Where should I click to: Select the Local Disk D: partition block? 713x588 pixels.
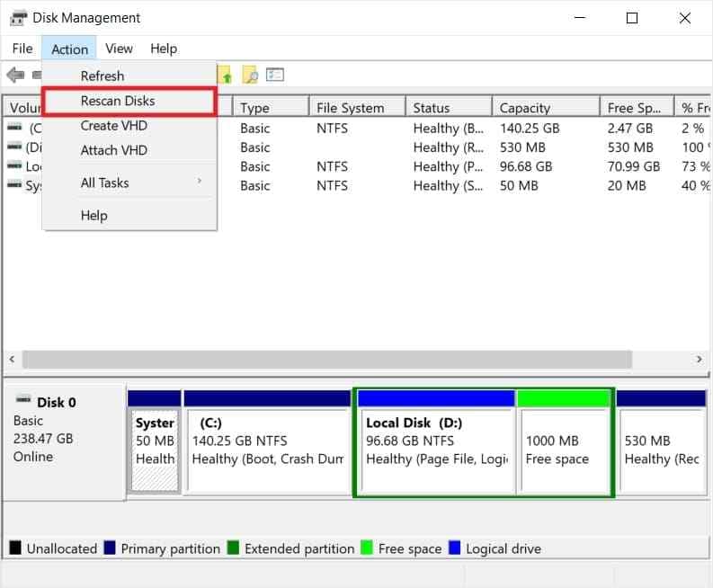pos(437,442)
